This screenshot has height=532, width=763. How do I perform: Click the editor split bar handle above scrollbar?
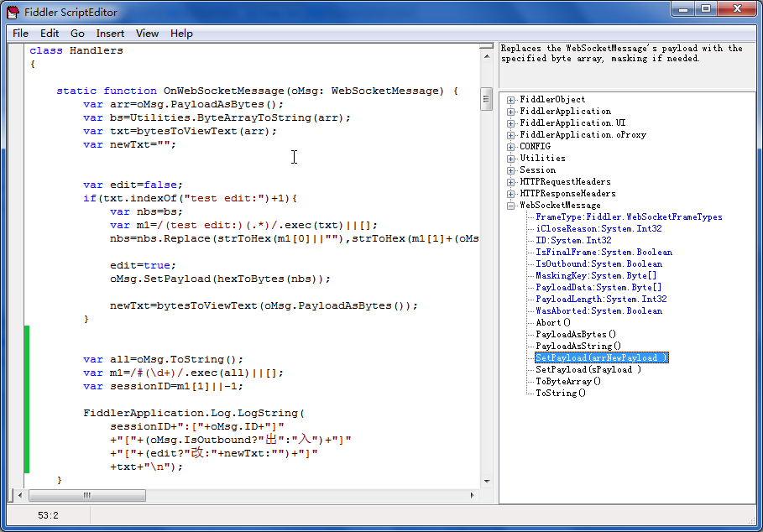[x=486, y=46]
